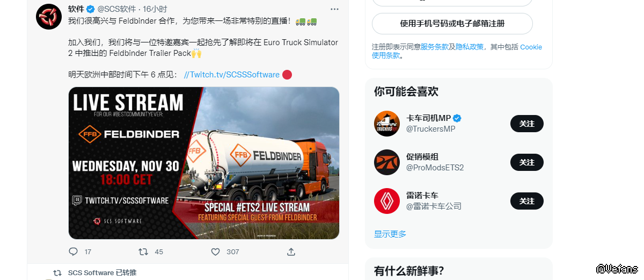644x280 pixels.
Task: Follow 卡车司机MP with the 关注 button
Action: click(x=527, y=124)
